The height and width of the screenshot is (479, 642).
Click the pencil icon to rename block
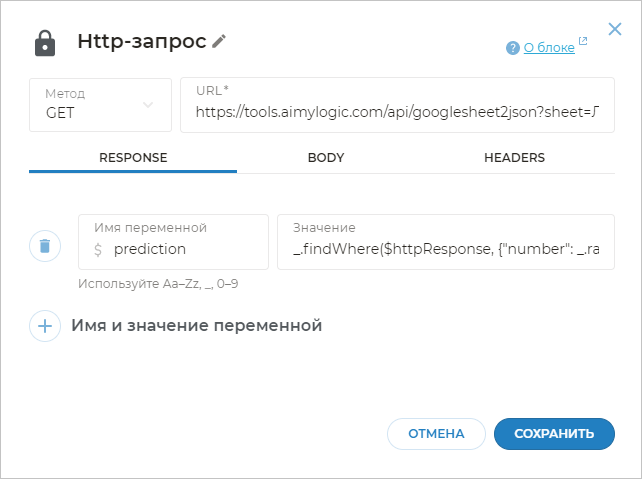pos(220,41)
